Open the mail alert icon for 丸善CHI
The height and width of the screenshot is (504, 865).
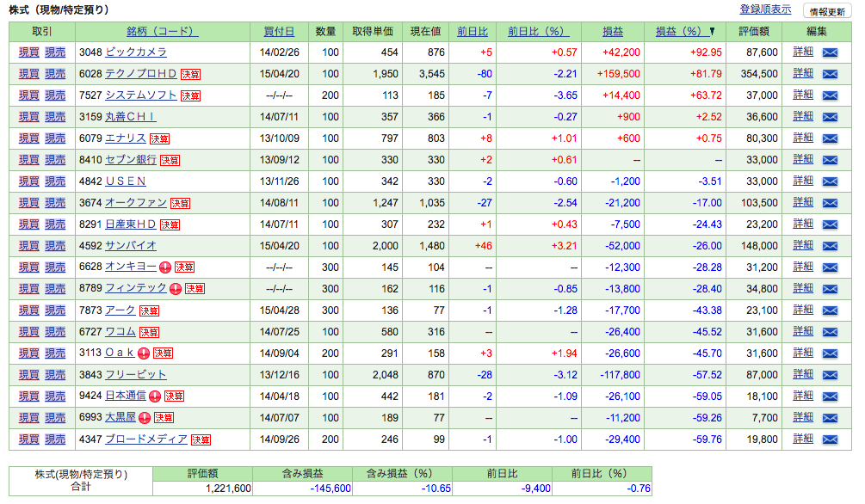point(830,117)
